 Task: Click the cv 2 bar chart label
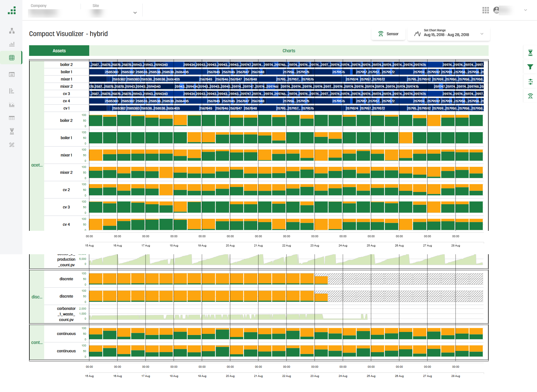(x=66, y=190)
